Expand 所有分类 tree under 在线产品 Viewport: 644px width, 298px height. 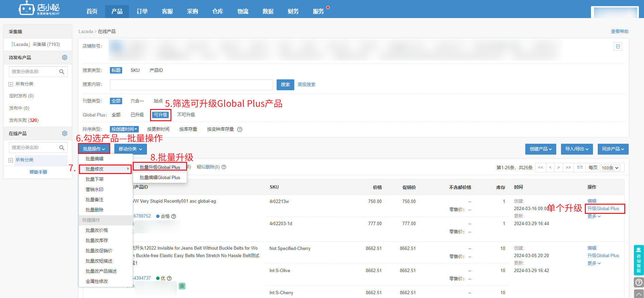[11, 160]
